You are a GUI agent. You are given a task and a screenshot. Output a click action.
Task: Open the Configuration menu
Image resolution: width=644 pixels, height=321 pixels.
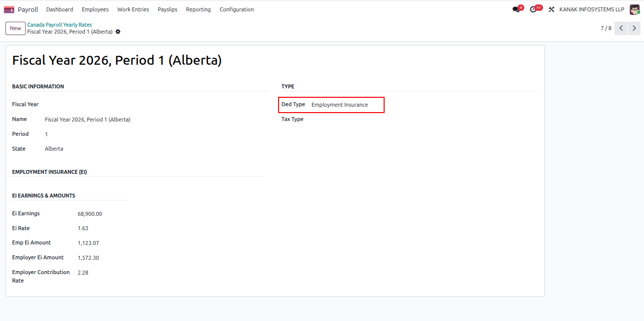[237, 9]
